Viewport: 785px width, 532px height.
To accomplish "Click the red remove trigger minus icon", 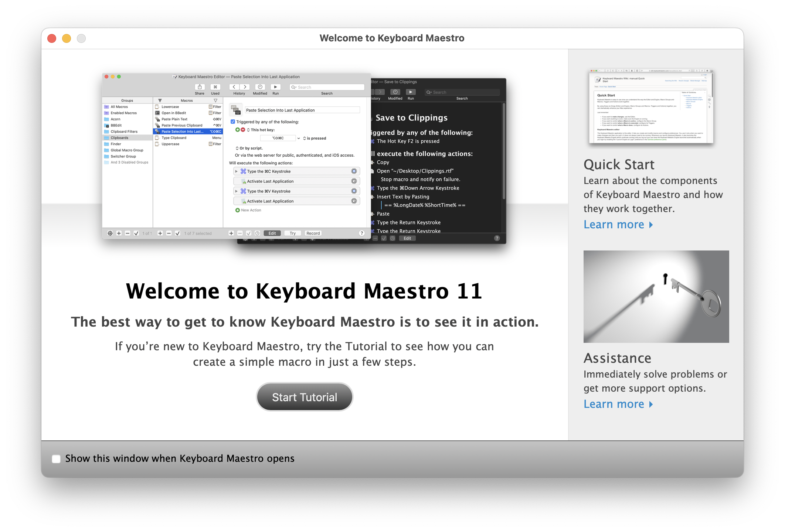I will coord(243,130).
